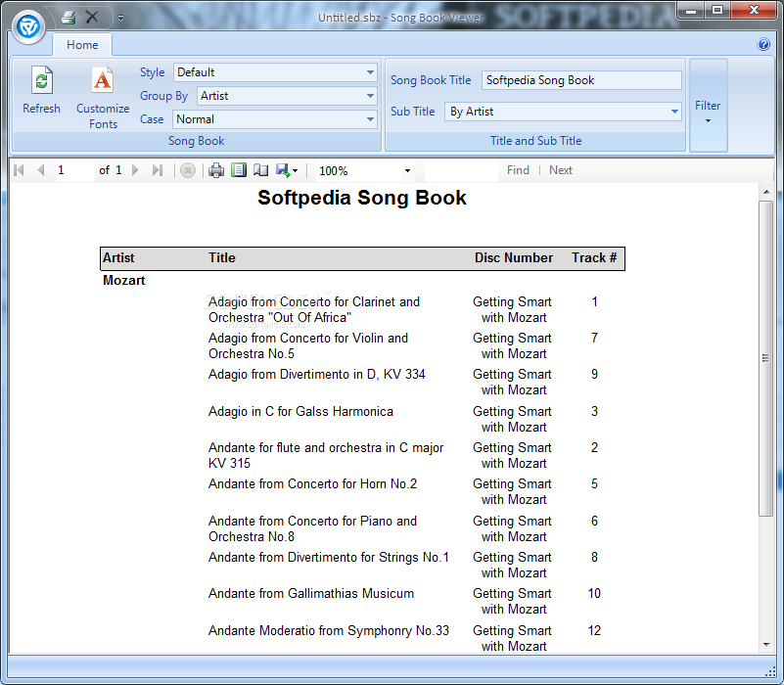Go to previous page of report
This screenshot has width=784, height=685.
41,170
